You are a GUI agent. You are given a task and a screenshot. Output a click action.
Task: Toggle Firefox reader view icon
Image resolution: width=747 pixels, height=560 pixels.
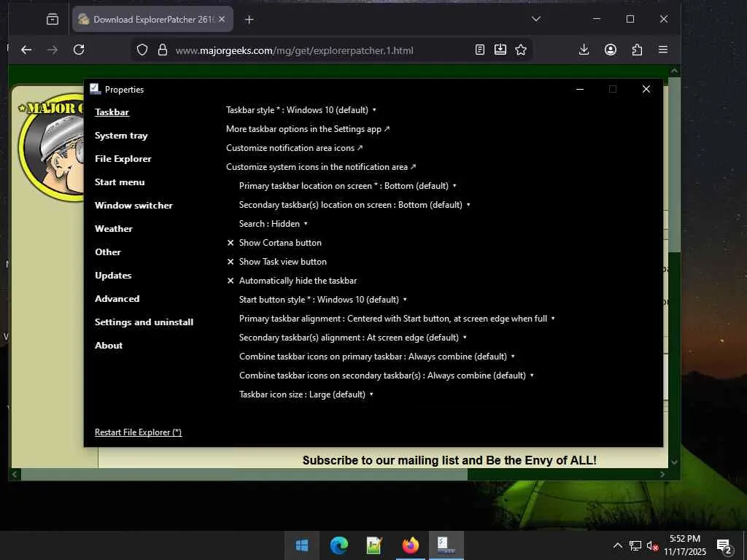point(480,50)
